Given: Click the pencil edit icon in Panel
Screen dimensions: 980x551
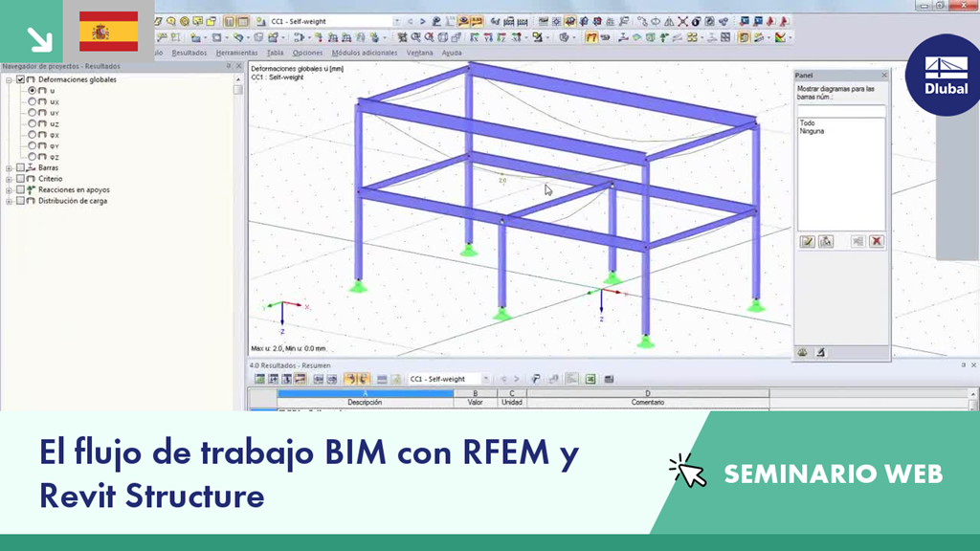Looking at the screenshot, I should pyautogui.click(x=807, y=241).
